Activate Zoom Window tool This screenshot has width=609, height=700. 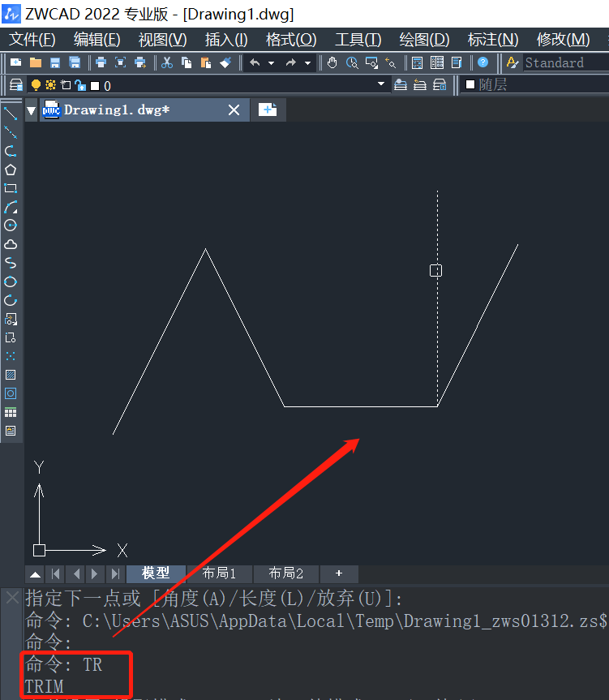371,62
